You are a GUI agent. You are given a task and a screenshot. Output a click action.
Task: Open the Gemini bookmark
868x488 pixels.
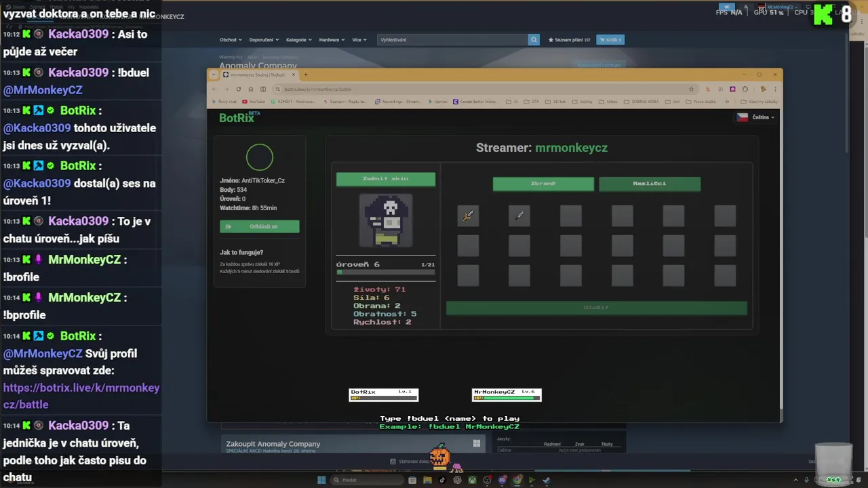coord(437,102)
